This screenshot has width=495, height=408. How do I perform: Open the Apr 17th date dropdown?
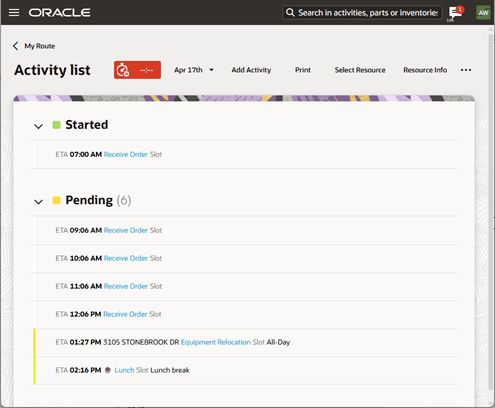[194, 70]
